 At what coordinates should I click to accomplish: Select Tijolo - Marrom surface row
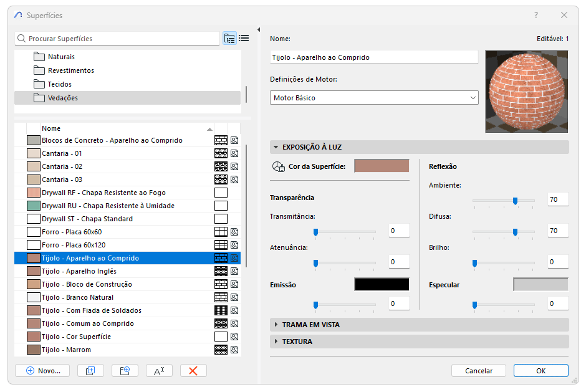click(127, 350)
